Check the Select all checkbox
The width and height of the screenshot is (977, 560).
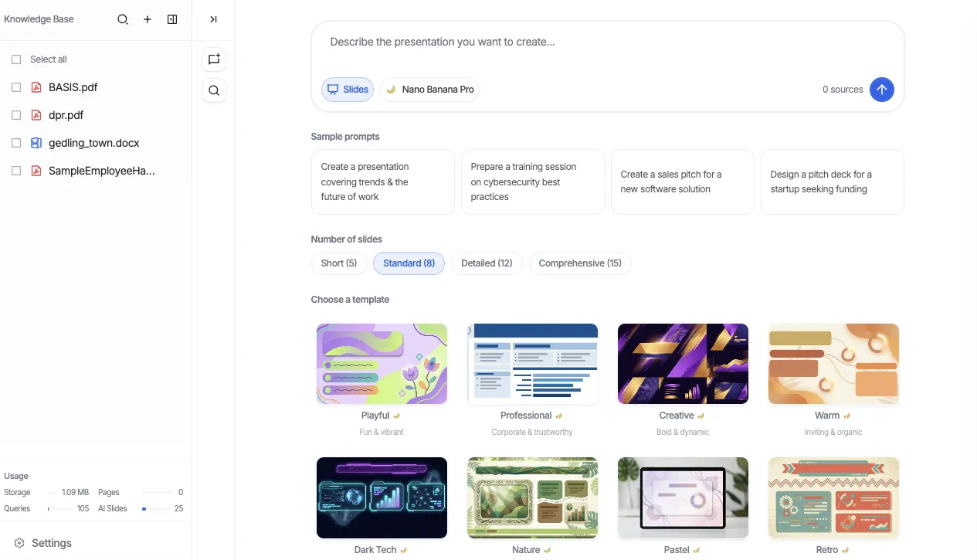pyautogui.click(x=15, y=59)
